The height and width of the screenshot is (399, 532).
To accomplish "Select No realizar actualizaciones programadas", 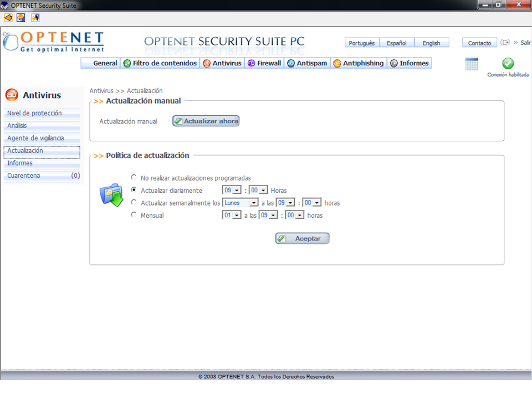I will (134, 177).
